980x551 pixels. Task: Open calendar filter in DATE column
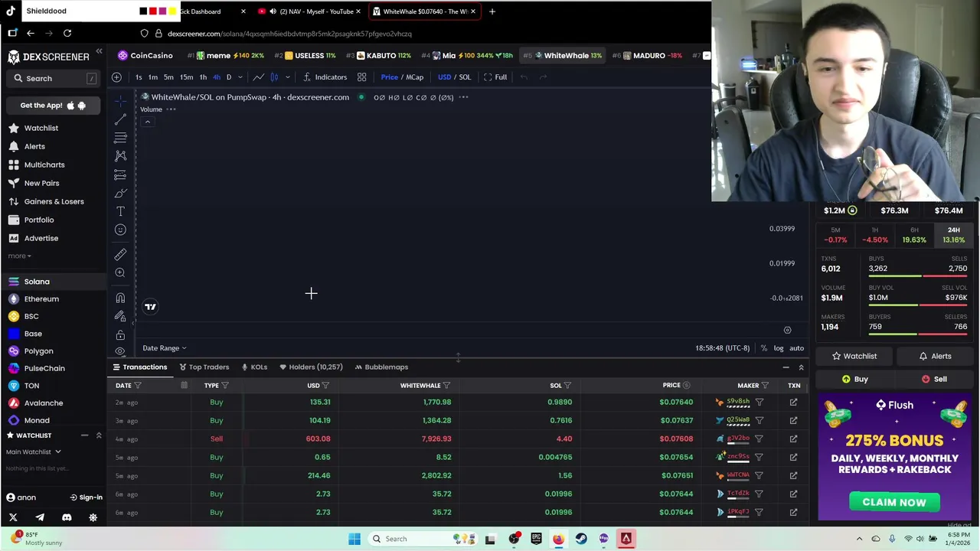click(x=184, y=385)
